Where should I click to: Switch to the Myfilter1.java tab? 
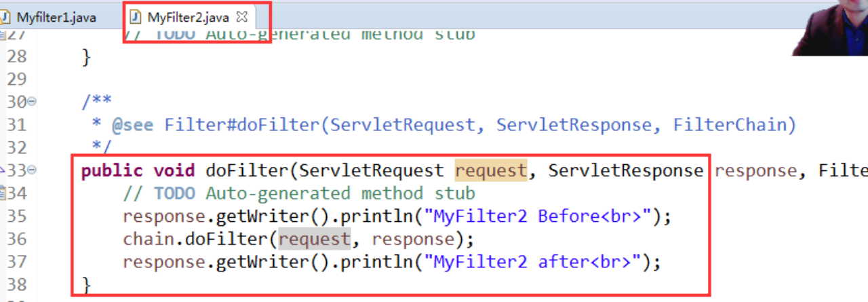pos(56,17)
